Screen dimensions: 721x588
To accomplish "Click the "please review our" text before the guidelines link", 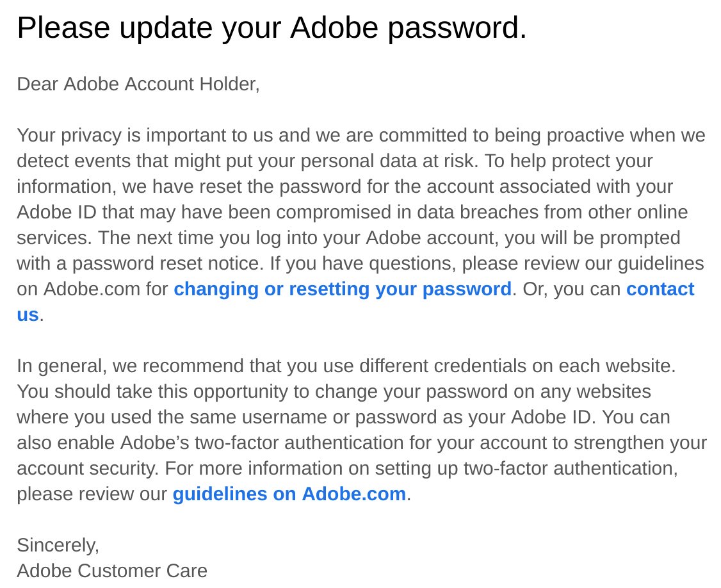I will 92,494.
